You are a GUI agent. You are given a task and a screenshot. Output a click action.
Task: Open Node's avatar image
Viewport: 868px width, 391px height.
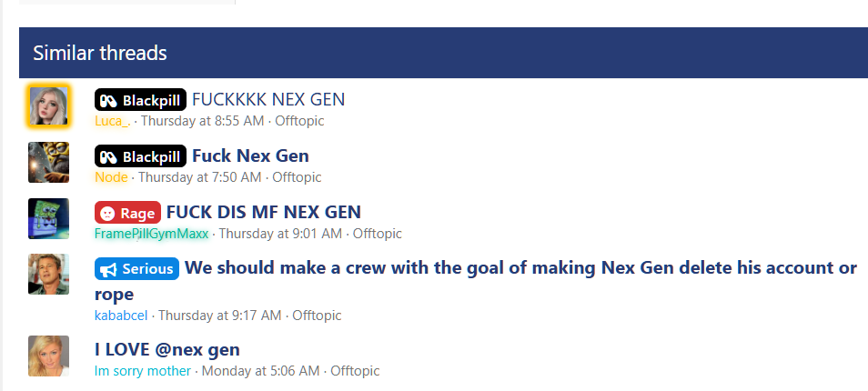tap(48, 163)
